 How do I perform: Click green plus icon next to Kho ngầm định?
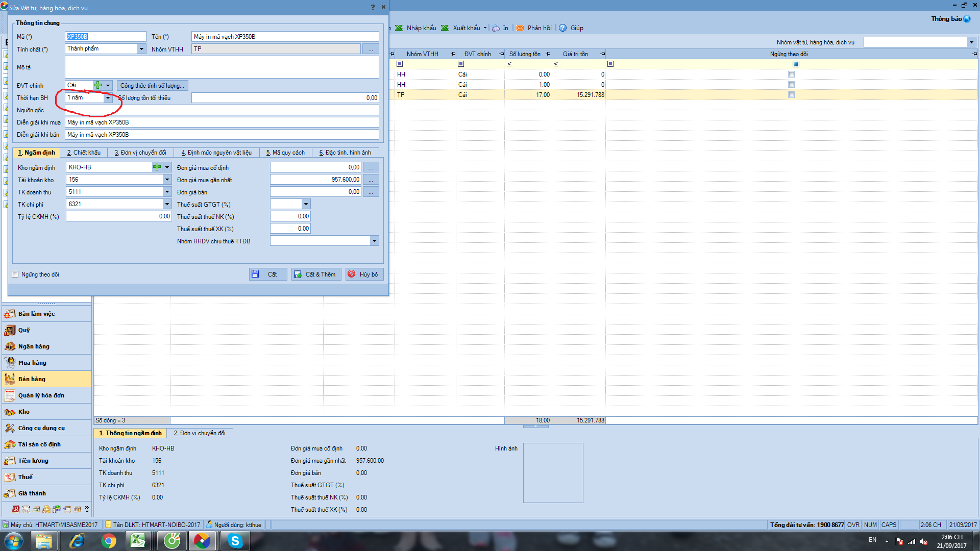click(x=157, y=167)
